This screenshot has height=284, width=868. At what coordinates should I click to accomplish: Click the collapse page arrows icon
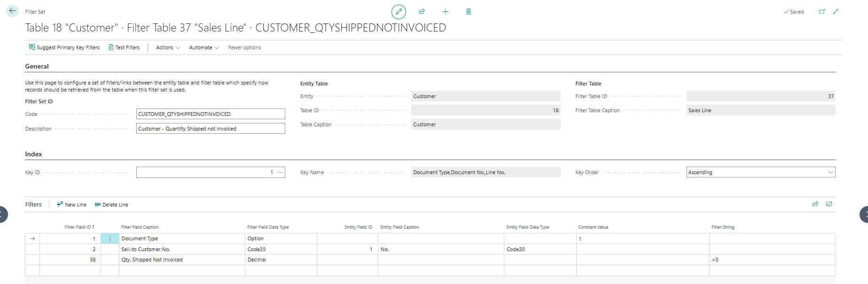click(x=836, y=12)
